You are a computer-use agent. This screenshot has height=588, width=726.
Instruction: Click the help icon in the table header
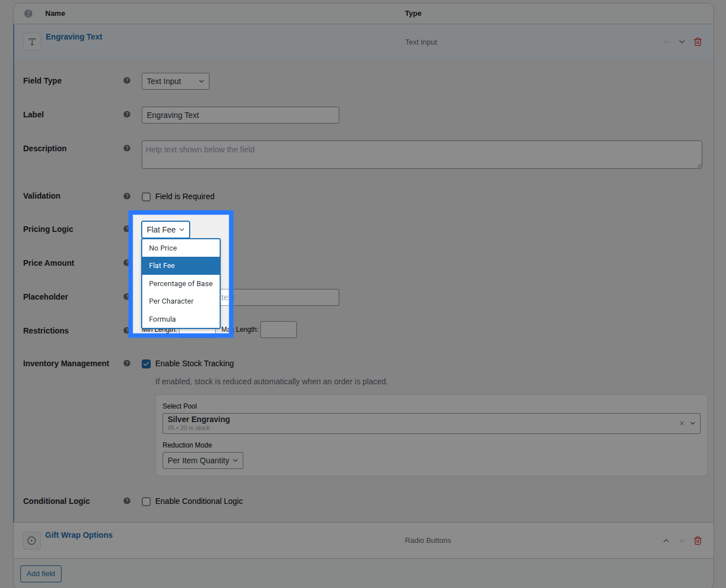[28, 14]
